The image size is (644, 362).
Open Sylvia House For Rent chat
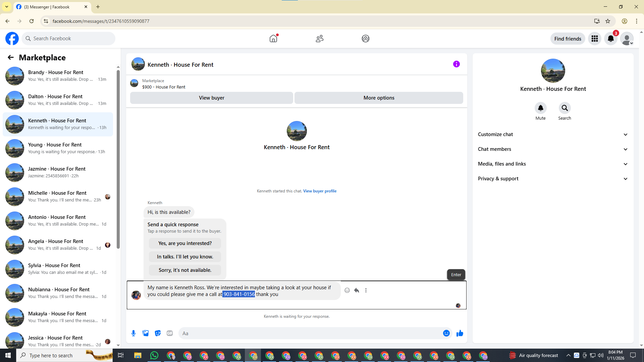pos(58,269)
